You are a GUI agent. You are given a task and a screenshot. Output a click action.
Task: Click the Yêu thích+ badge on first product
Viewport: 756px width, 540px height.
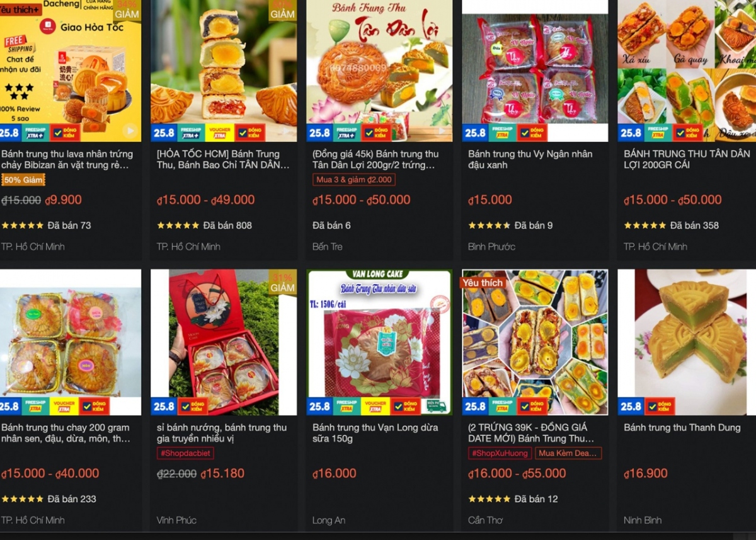(19, 9)
